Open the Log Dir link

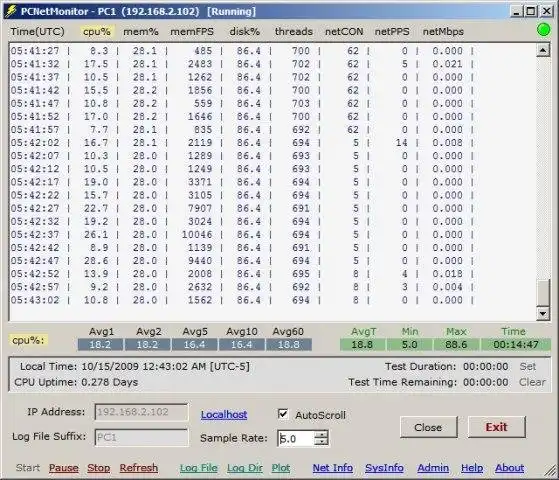pos(245,468)
